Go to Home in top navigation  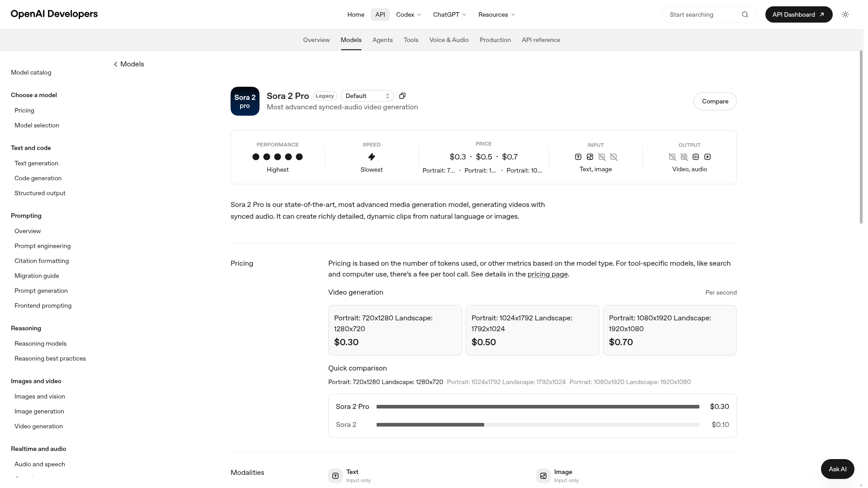click(x=356, y=14)
